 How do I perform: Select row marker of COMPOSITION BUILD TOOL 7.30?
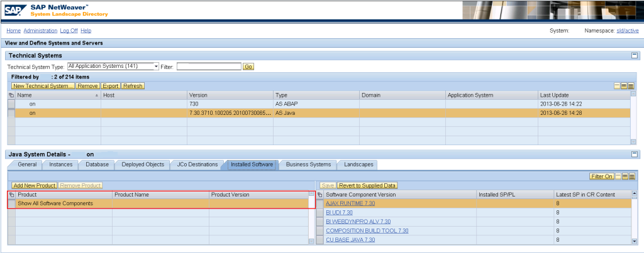tap(320, 230)
